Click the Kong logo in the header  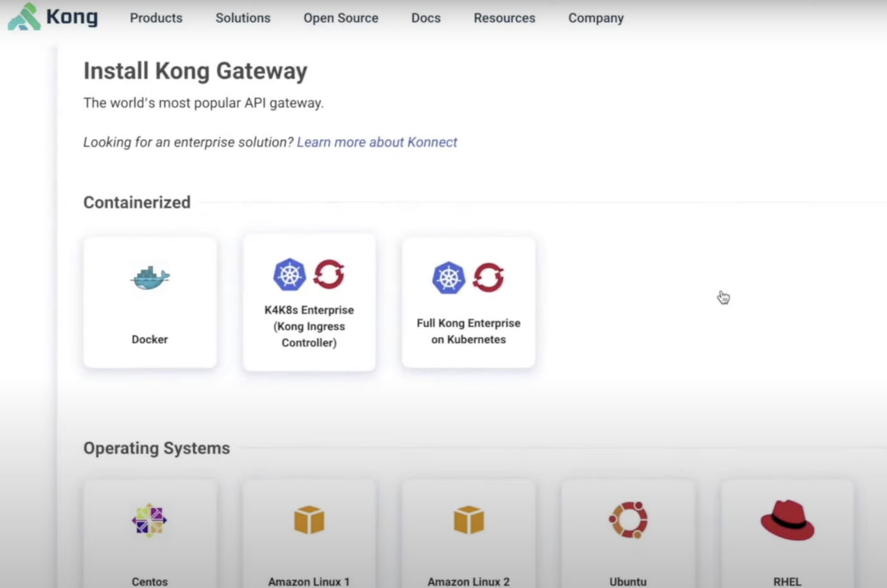(51, 17)
